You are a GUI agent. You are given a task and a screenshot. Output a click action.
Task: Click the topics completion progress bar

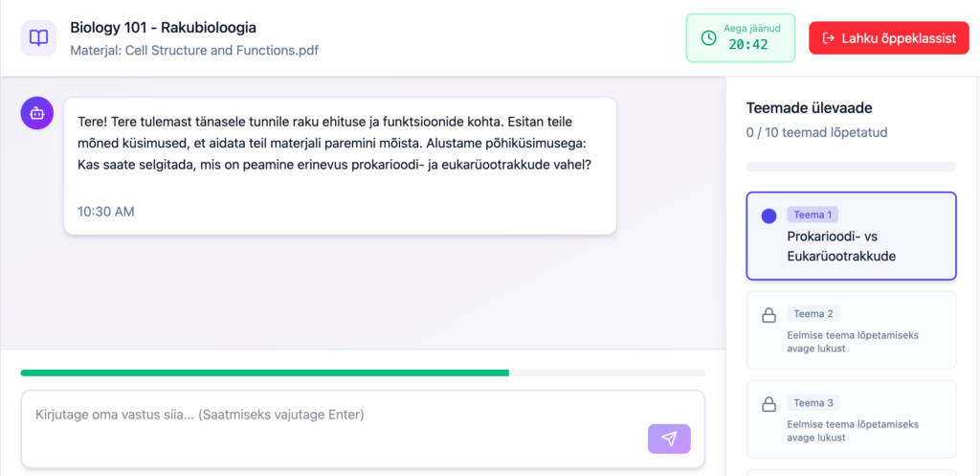(x=851, y=167)
